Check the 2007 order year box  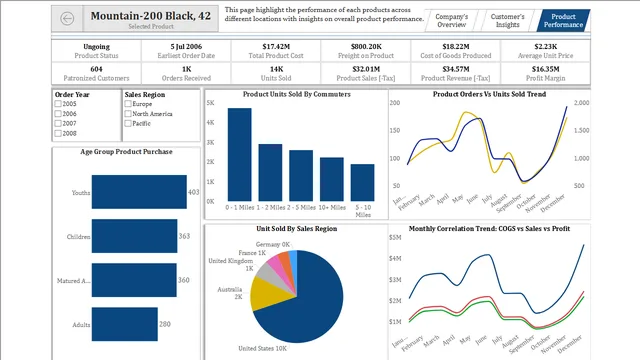coord(58,123)
